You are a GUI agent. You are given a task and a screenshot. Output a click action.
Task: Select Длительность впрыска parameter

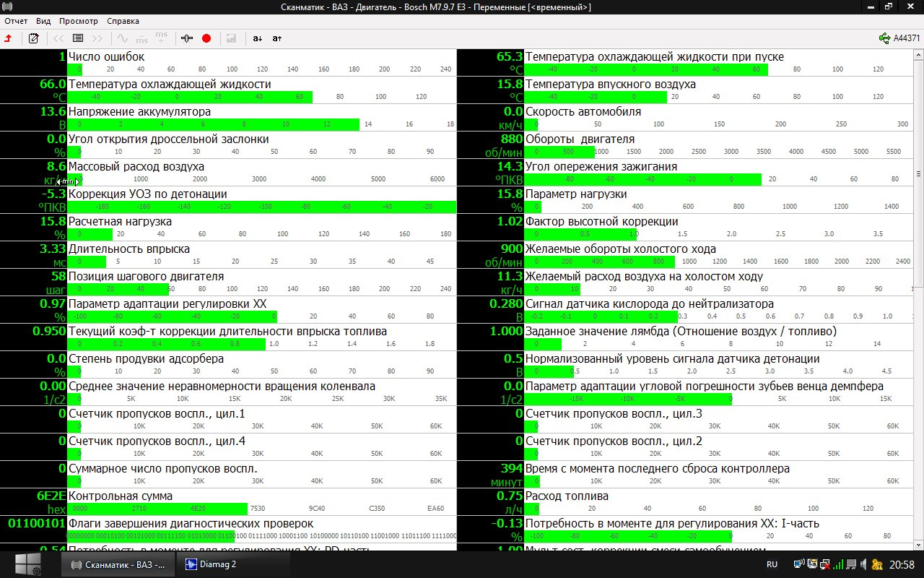pos(228,255)
